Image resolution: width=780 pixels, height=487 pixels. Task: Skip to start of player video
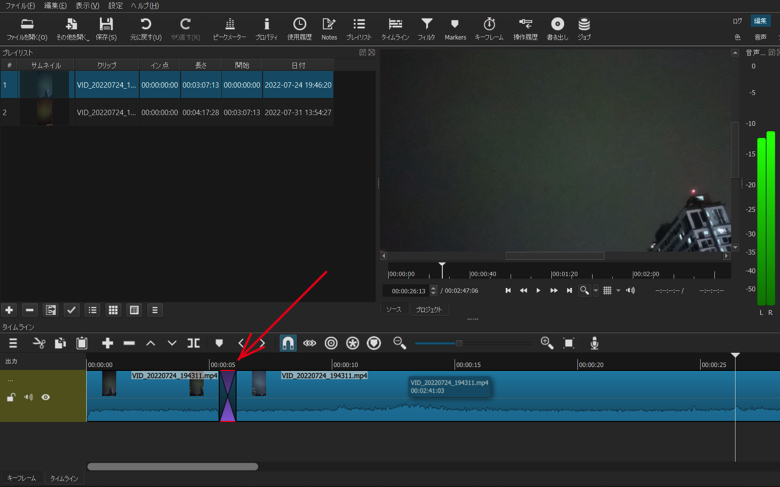point(508,291)
